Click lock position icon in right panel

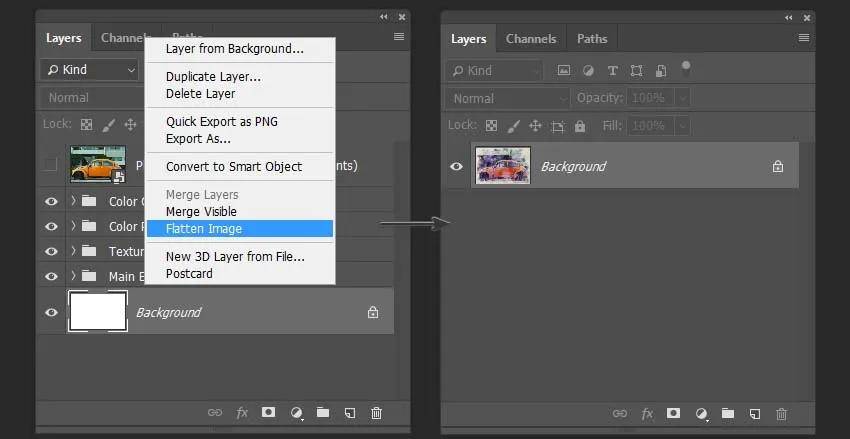click(x=535, y=126)
